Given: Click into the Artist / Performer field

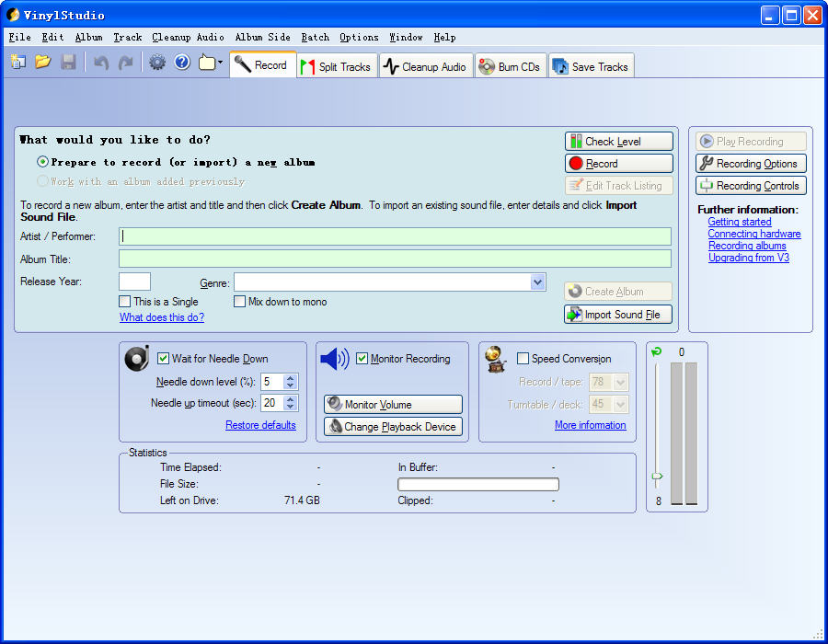Looking at the screenshot, I should click(x=395, y=236).
